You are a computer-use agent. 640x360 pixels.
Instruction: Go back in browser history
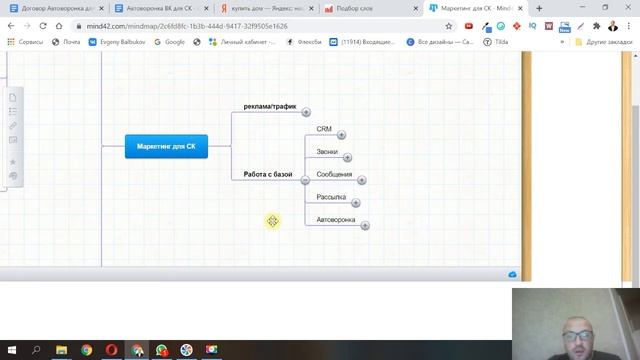(x=11, y=26)
